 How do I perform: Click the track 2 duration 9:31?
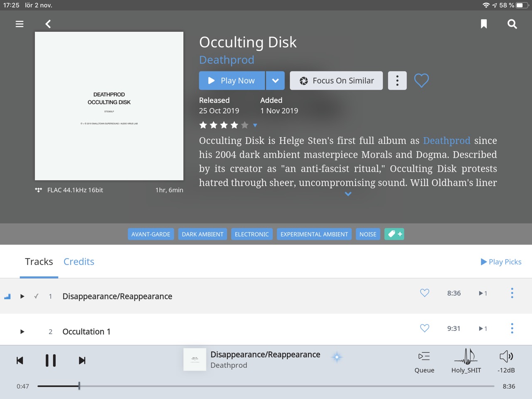pyautogui.click(x=454, y=328)
